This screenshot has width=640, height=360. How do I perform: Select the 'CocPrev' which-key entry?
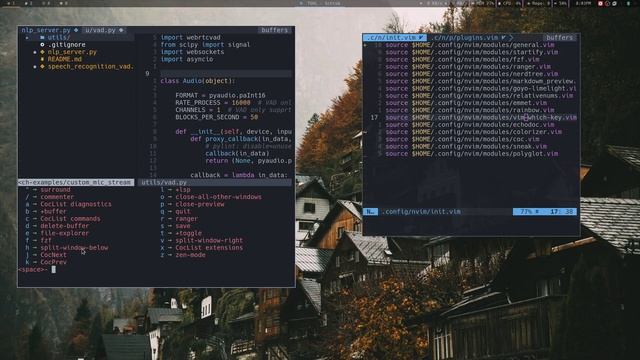[x=53, y=262]
